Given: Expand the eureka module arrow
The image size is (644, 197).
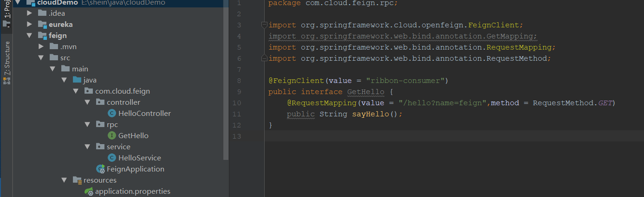Looking at the screenshot, I should point(30,24).
